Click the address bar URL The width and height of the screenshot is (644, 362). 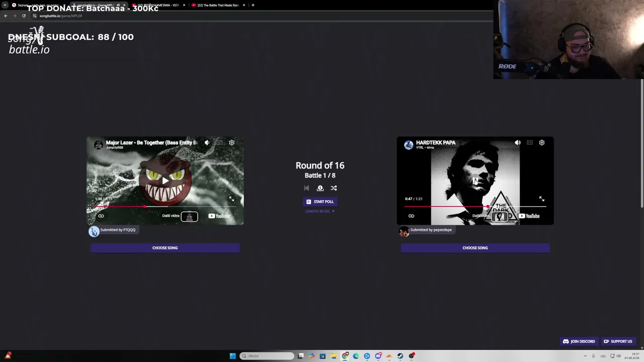(61, 16)
